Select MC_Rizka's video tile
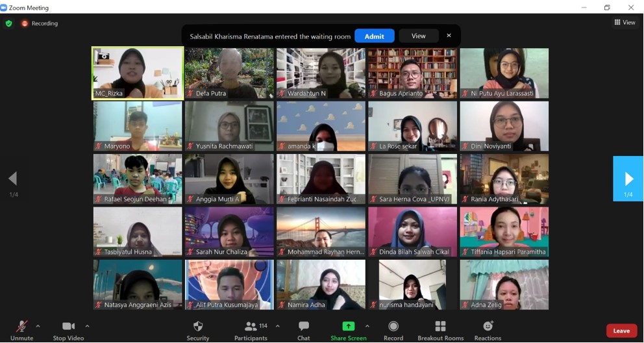This screenshot has height=343, width=644. tap(138, 73)
